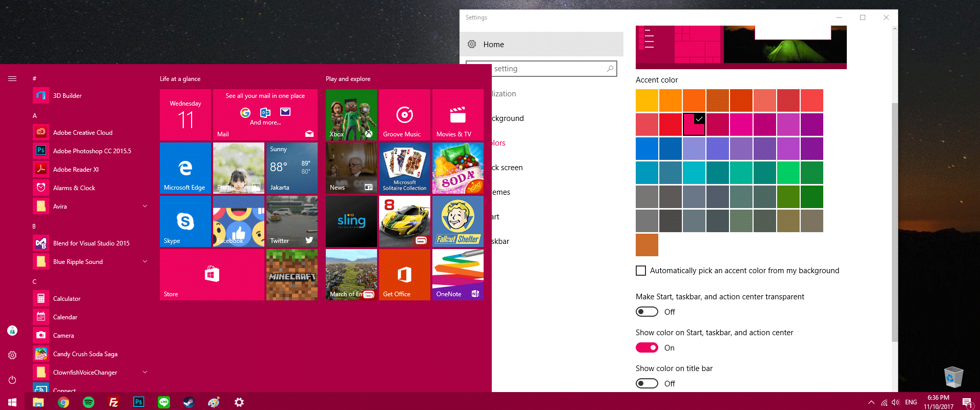Open Google Chrome from the taskbar
The image size is (980, 410).
pos(64,402)
